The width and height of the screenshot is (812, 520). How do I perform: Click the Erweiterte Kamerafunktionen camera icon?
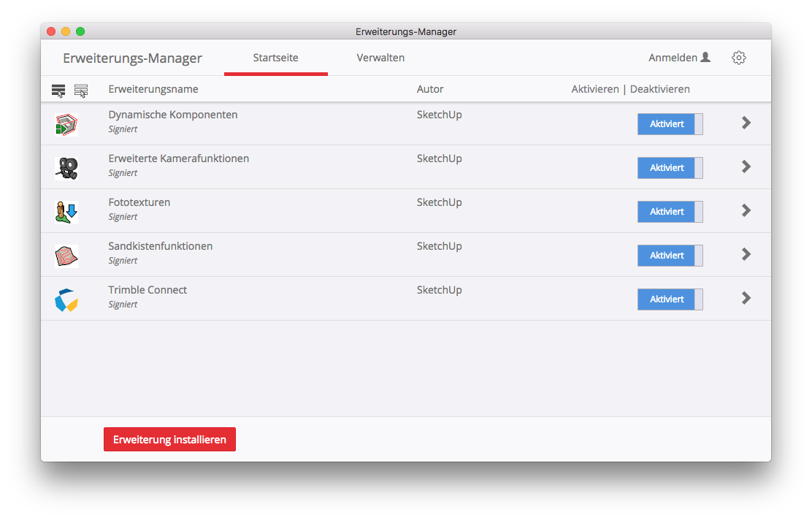click(66, 168)
